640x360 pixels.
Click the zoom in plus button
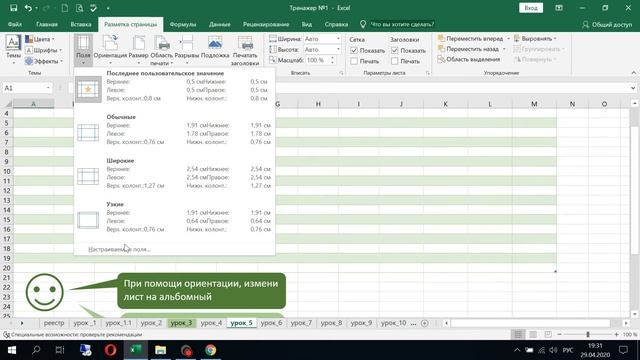[x=616, y=335]
